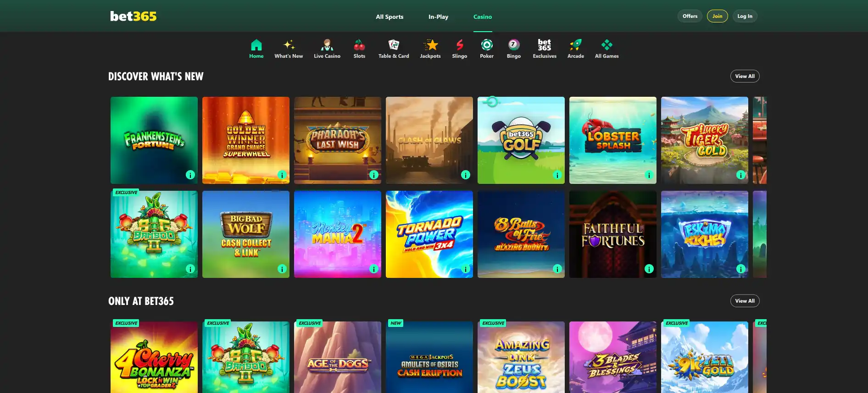View All in Only At bet365
The image size is (868, 393).
745,301
